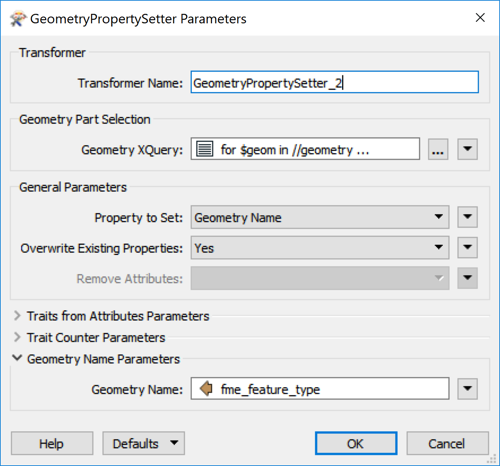
Task: Click the OK button
Action: (x=356, y=443)
